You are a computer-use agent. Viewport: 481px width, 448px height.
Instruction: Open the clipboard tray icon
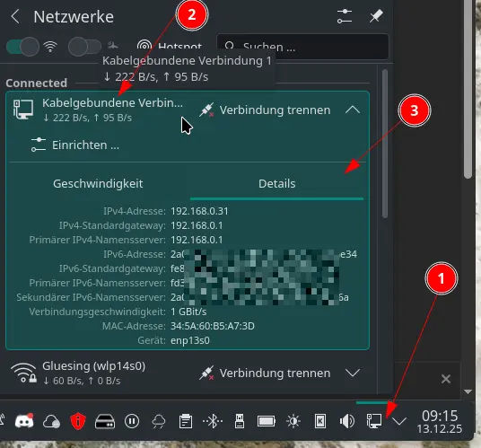[186, 421]
